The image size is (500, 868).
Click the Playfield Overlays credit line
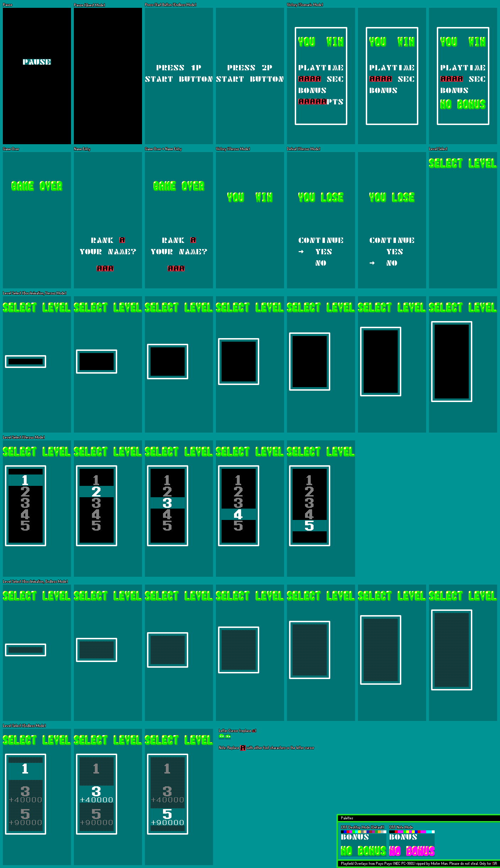coord(419,864)
